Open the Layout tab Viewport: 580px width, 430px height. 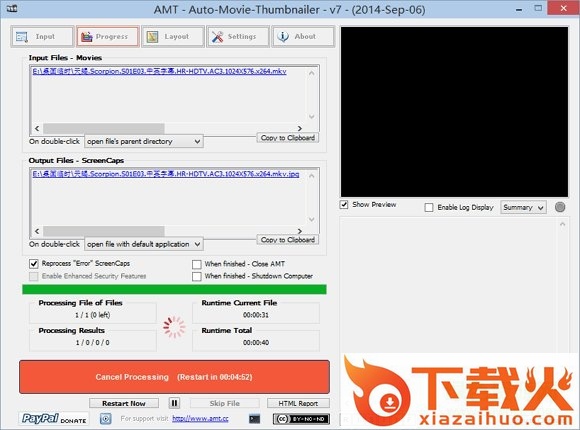[173, 36]
